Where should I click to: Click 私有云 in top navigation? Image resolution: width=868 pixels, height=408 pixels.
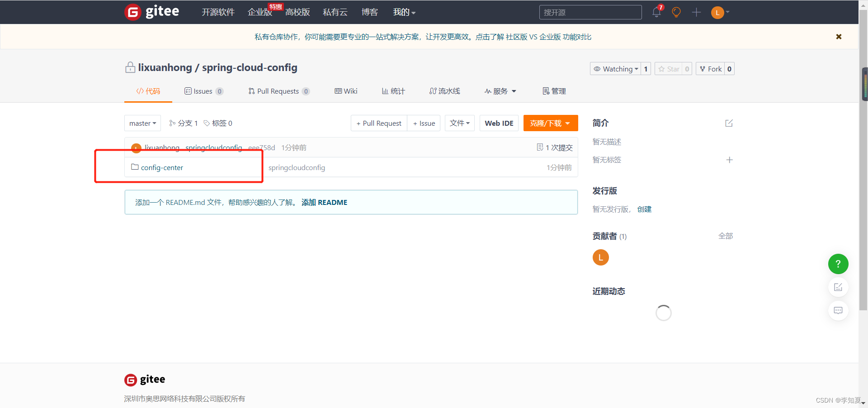pos(335,12)
